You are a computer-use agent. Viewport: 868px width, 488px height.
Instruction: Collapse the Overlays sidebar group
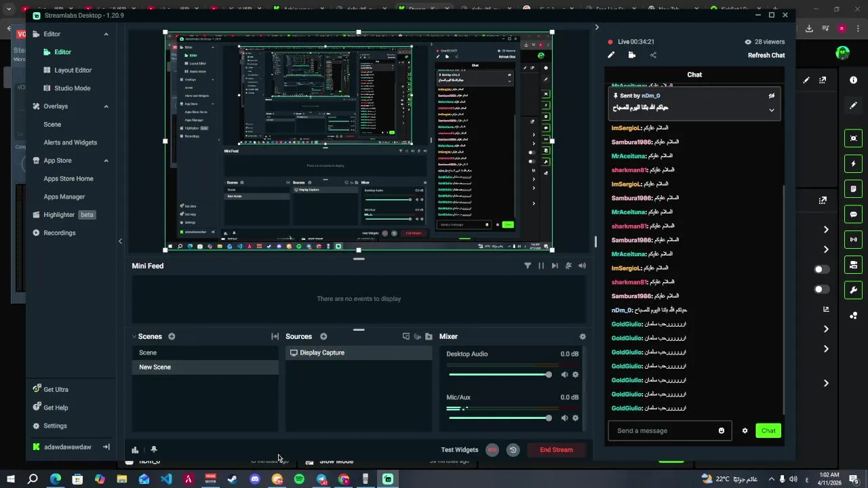pyautogui.click(x=106, y=106)
